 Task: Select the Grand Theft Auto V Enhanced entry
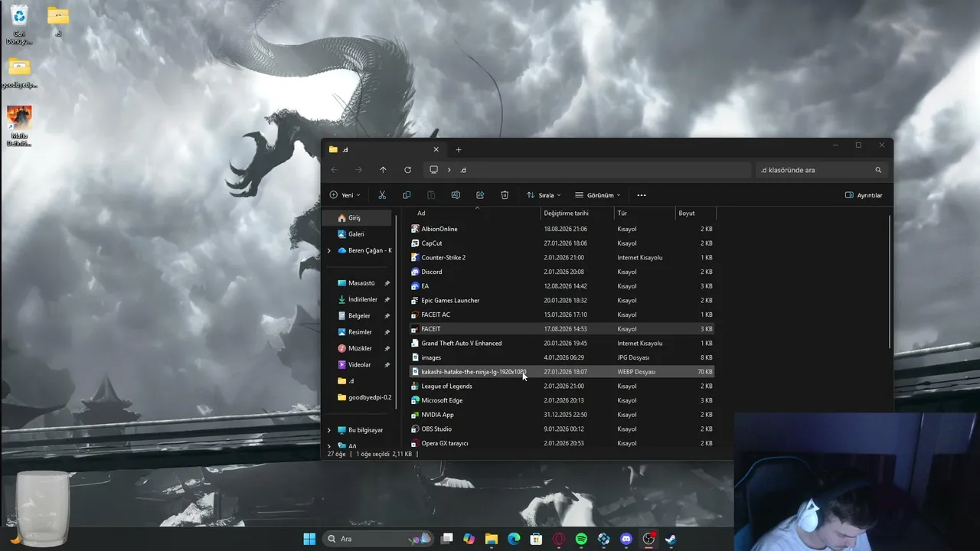click(x=562, y=343)
